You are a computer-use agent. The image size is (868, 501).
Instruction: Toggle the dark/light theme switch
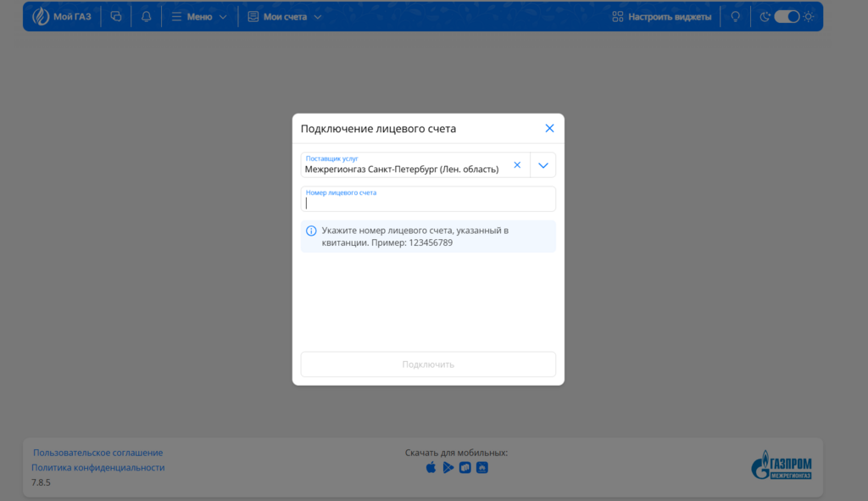pyautogui.click(x=787, y=16)
